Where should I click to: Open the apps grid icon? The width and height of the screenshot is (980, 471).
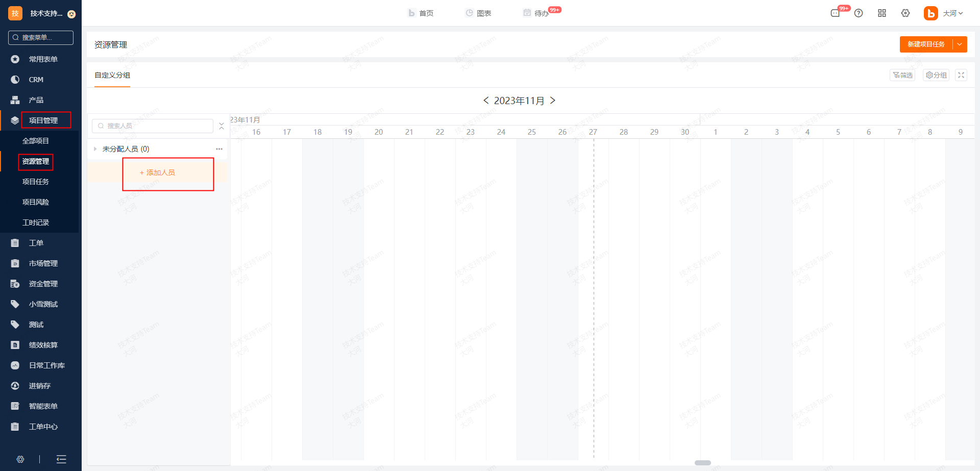(x=882, y=13)
